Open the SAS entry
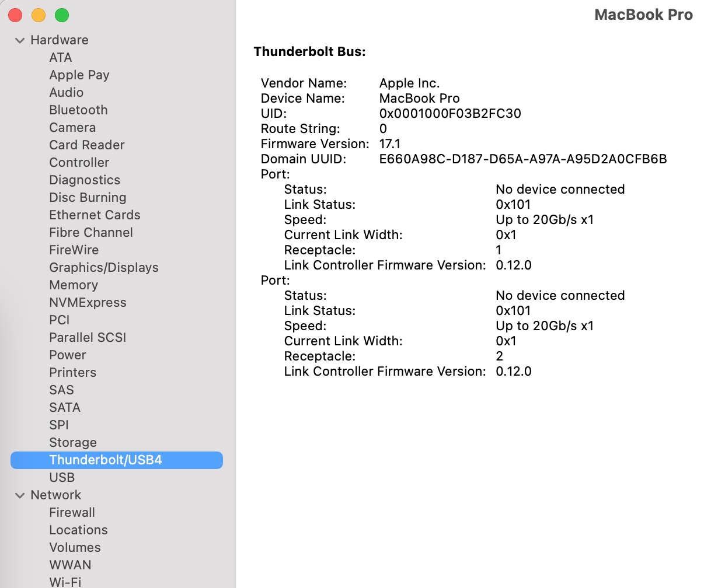This screenshot has height=588, width=718. (62, 390)
